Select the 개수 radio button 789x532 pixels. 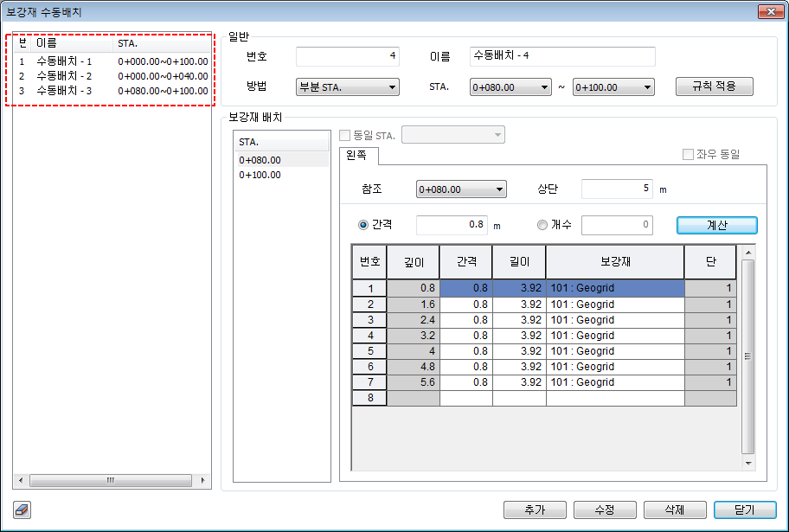coord(542,225)
